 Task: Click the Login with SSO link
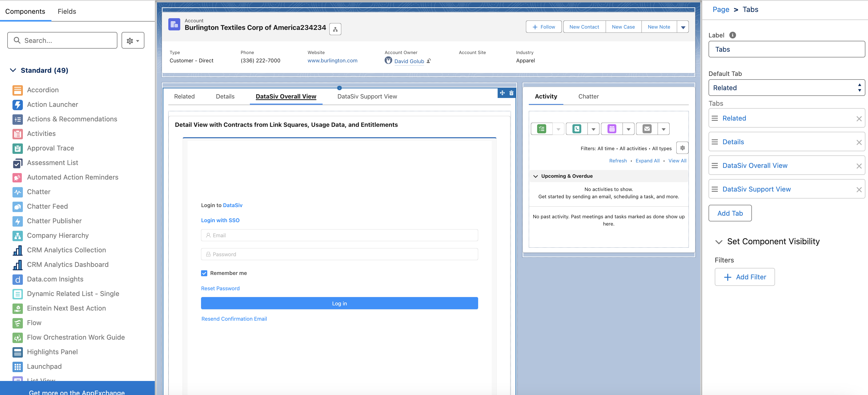(x=220, y=220)
